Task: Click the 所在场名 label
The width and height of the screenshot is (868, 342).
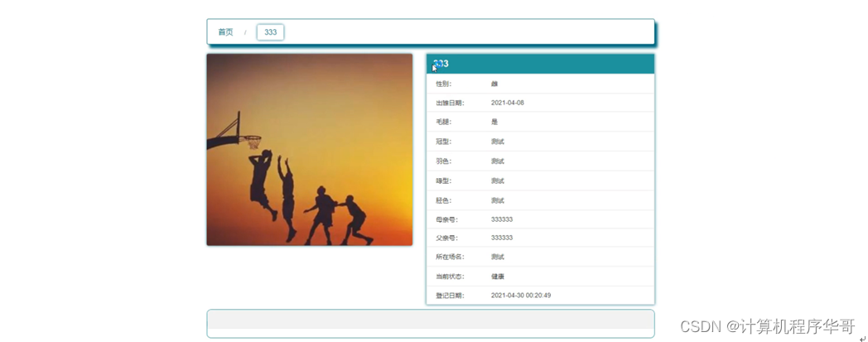Action: [x=450, y=258]
